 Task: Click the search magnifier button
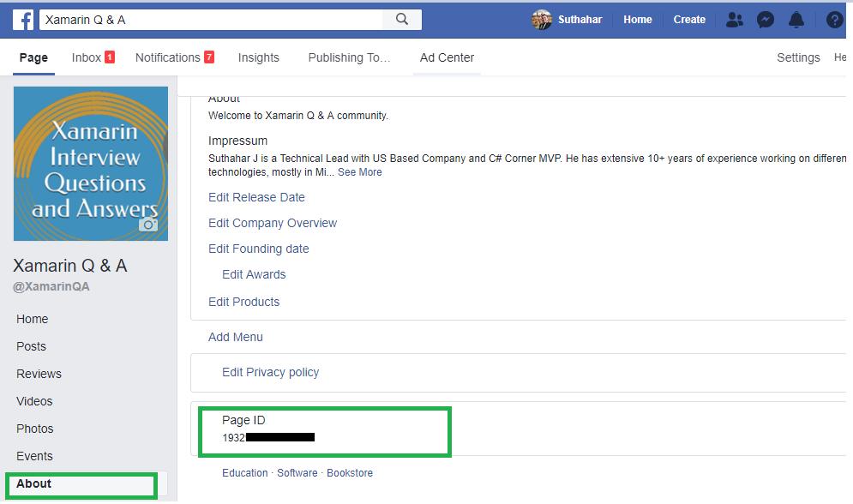click(x=402, y=20)
